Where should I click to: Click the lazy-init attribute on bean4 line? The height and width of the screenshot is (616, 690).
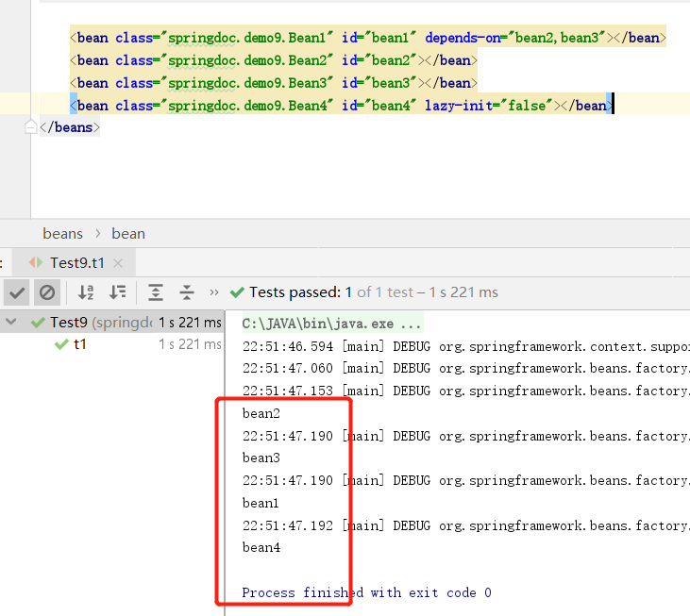488,106
